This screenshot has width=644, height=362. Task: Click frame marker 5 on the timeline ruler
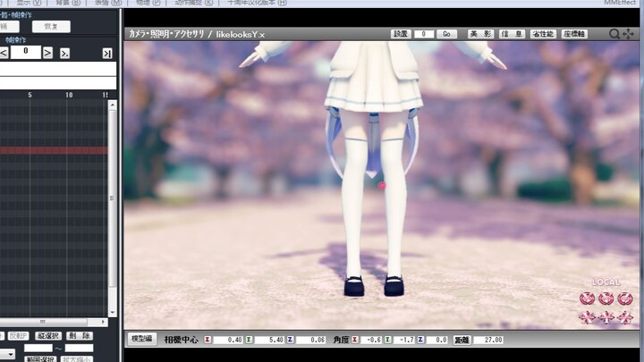tap(30, 95)
